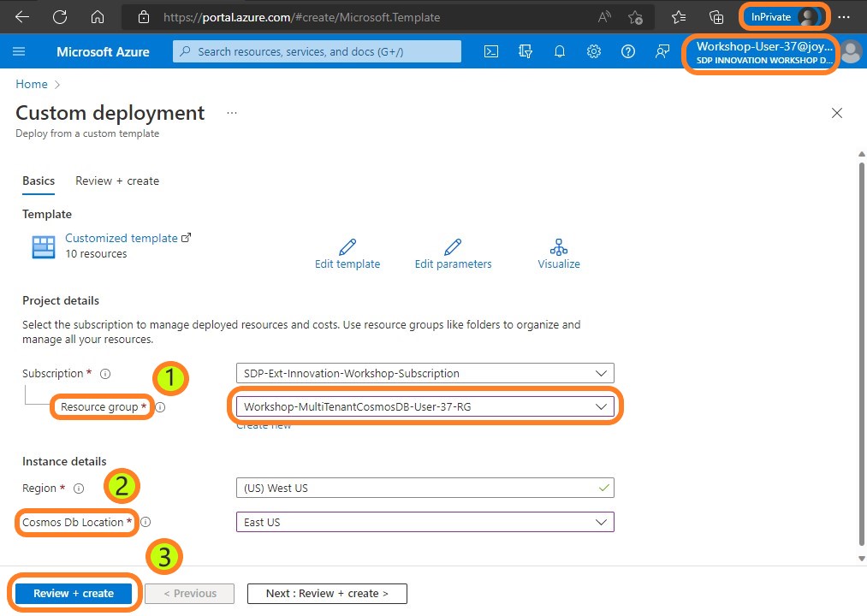The height and width of the screenshot is (616, 867).
Task: Click the blue Review + create button
Action: click(x=74, y=594)
